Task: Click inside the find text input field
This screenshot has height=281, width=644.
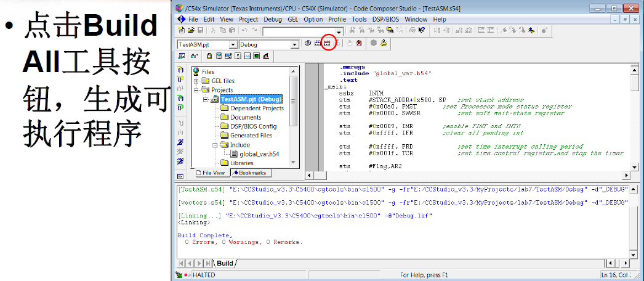Action: point(299,32)
